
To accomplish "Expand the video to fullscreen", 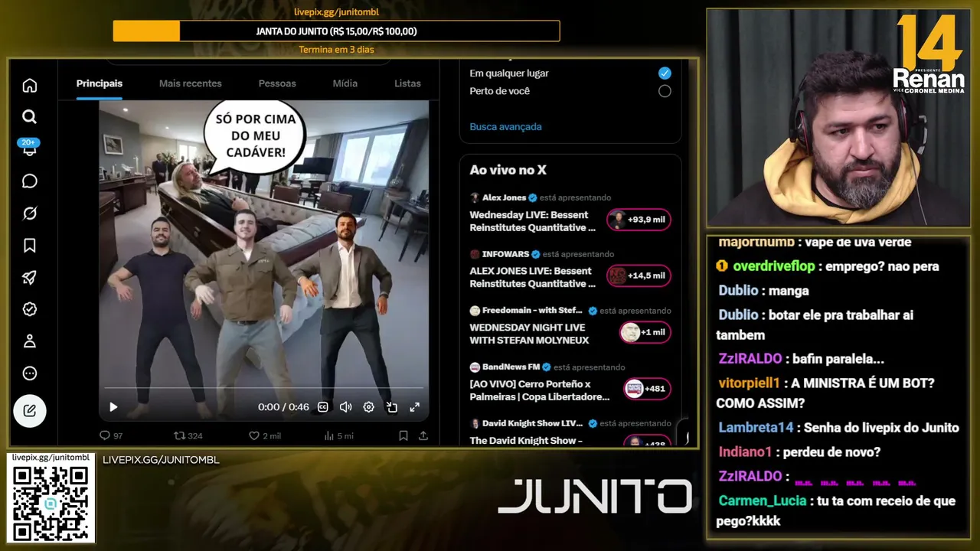I will point(414,407).
